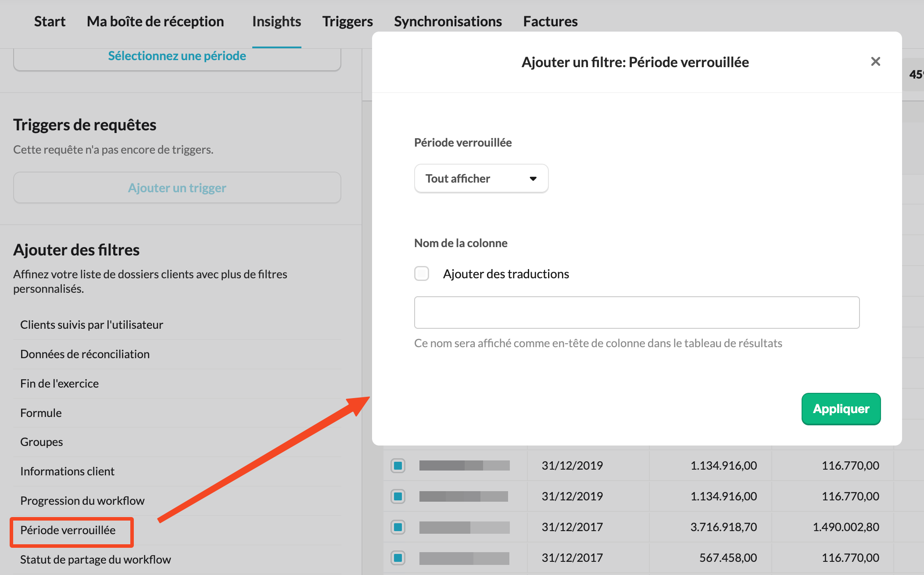Uncheck the first row's checkbox dated 31/12/2019
Image resolution: width=924 pixels, height=575 pixels.
[398, 465]
